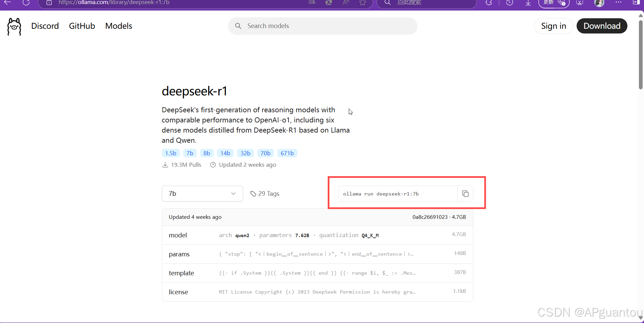Click the Search models input field
Viewport: 644px width, 323px height.
(323, 26)
